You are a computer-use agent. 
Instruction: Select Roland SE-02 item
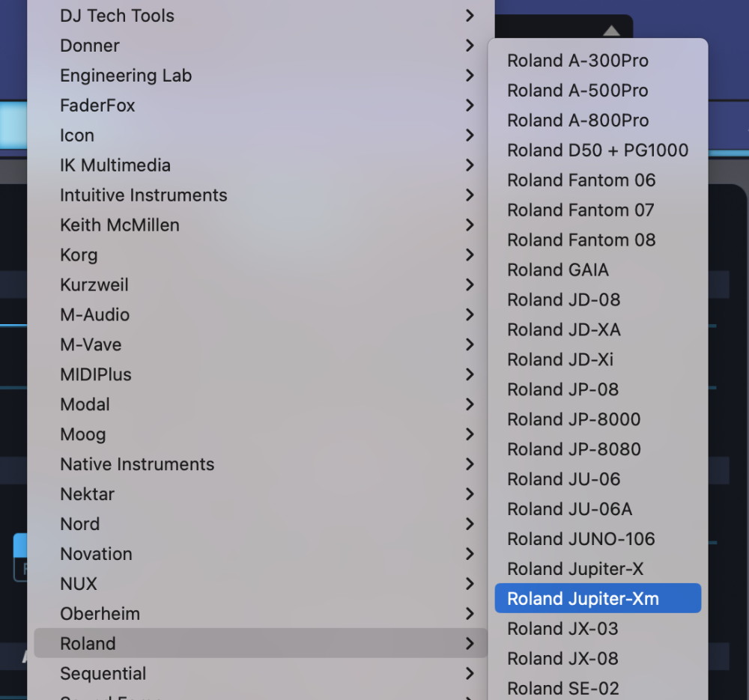pos(562,688)
